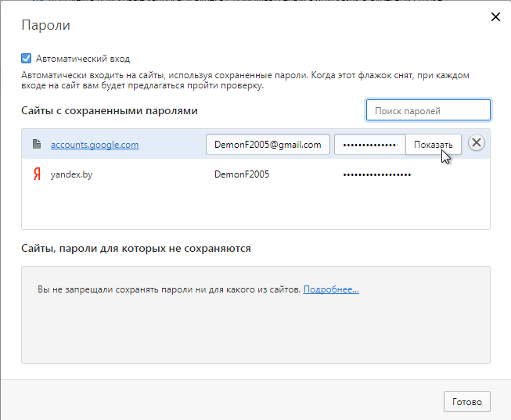Image resolution: width=511 pixels, height=420 pixels.
Task: Click the DemonF2005 username in yandex.by row
Action: (242, 174)
